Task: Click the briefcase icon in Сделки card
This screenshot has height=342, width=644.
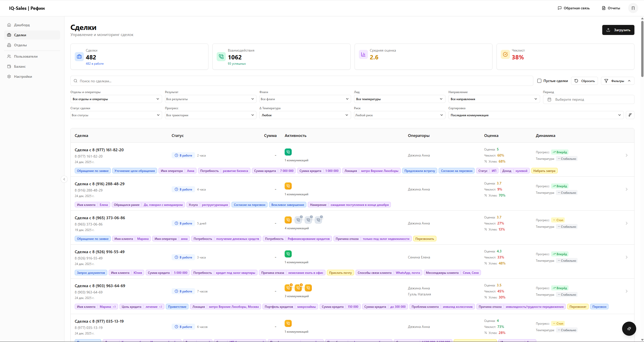Action: [x=79, y=57]
